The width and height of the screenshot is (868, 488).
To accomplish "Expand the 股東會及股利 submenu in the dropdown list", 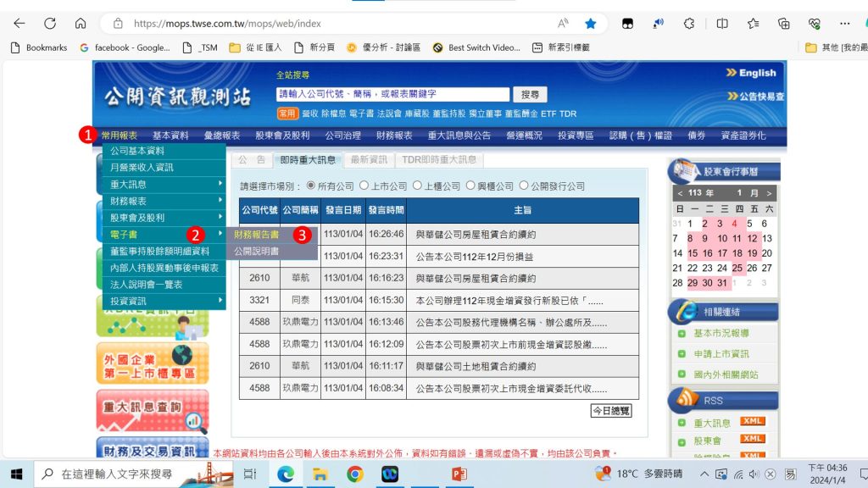I will (x=164, y=218).
